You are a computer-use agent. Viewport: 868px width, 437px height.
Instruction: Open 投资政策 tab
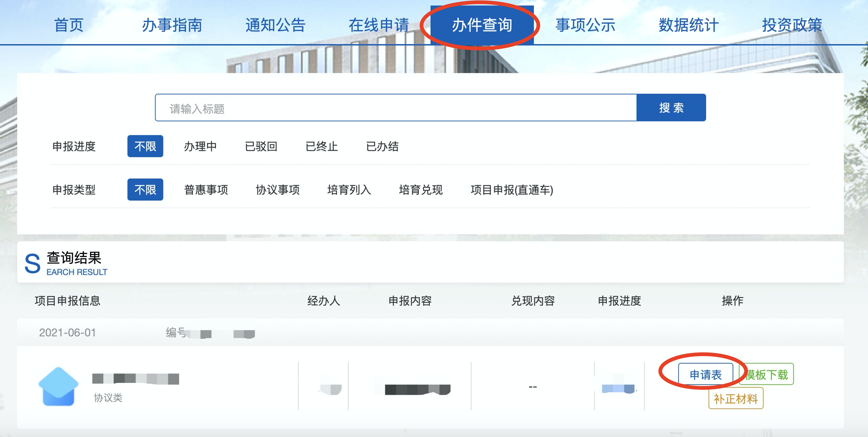(x=792, y=25)
